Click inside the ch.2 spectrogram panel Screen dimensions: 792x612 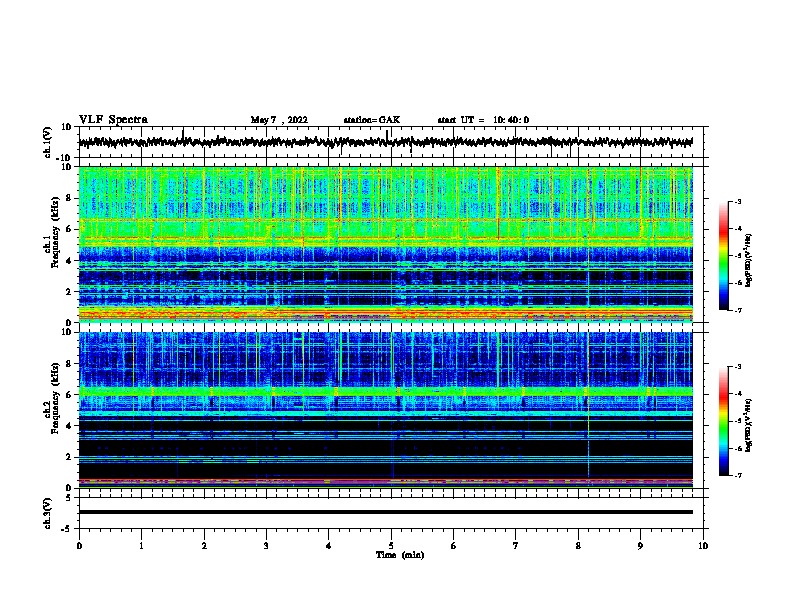385,410
